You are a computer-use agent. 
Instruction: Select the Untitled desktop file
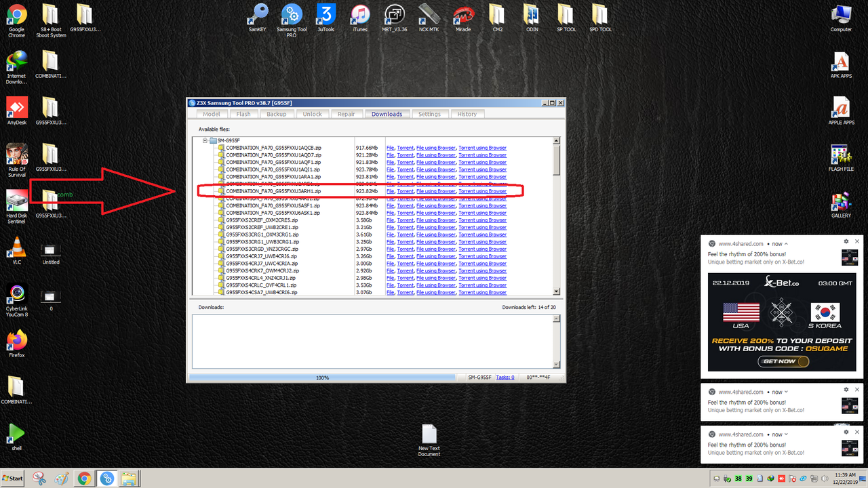pos(51,253)
